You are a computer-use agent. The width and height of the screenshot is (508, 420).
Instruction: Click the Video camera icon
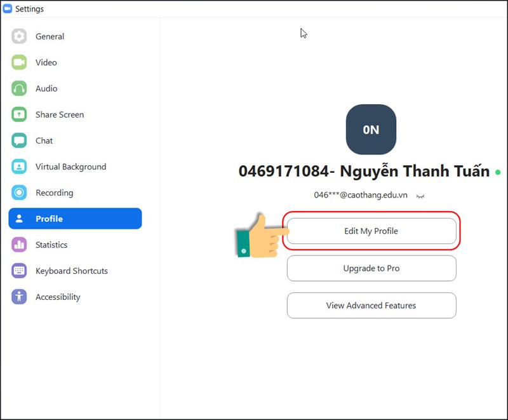click(x=19, y=63)
